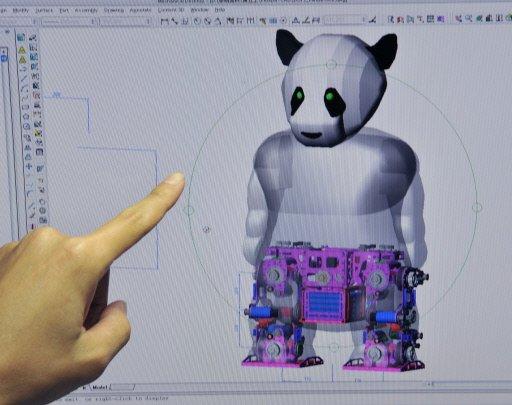Image resolution: width=512 pixels, height=405 pixels.
Task: Select the purple icon in the top toolbar
Action: click(441, 19)
